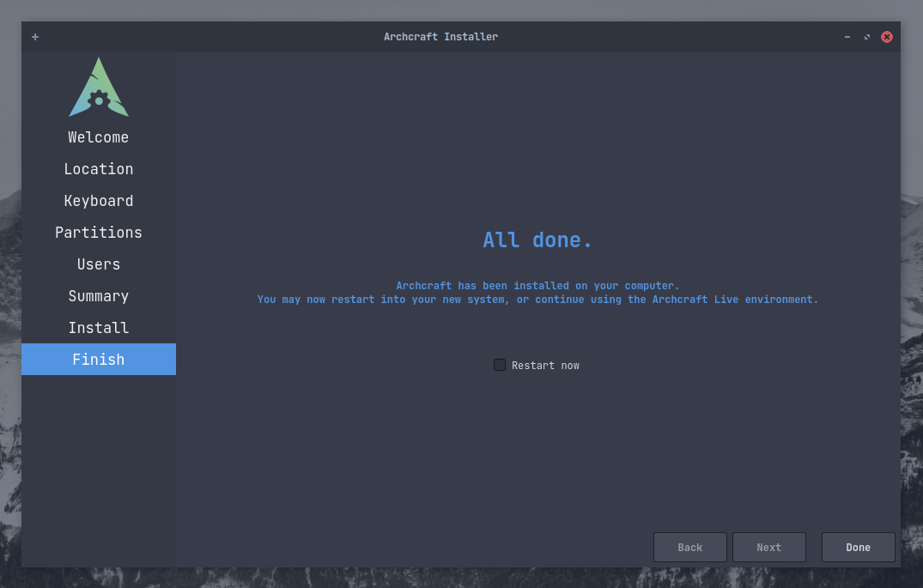Screen dimensions: 923x588
Task: Click Done to finish installation
Action: (859, 548)
